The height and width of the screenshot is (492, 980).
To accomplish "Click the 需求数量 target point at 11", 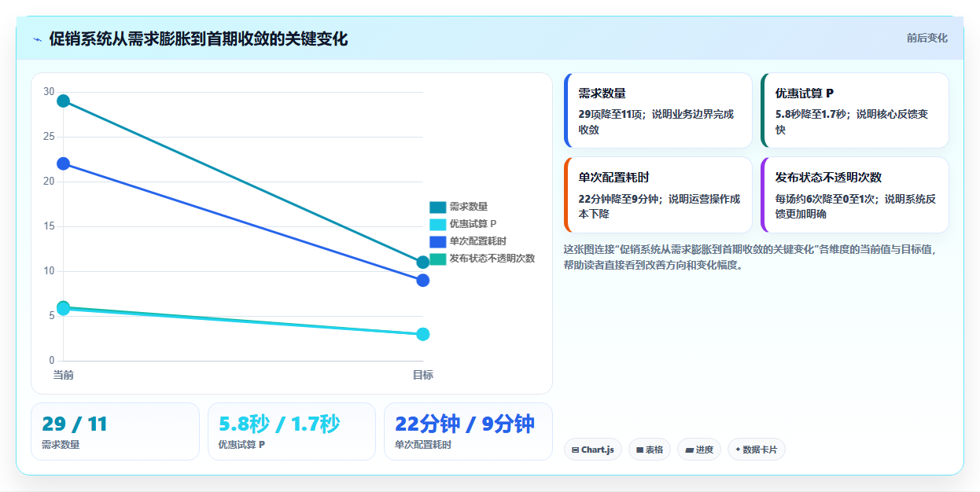I will (x=423, y=263).
